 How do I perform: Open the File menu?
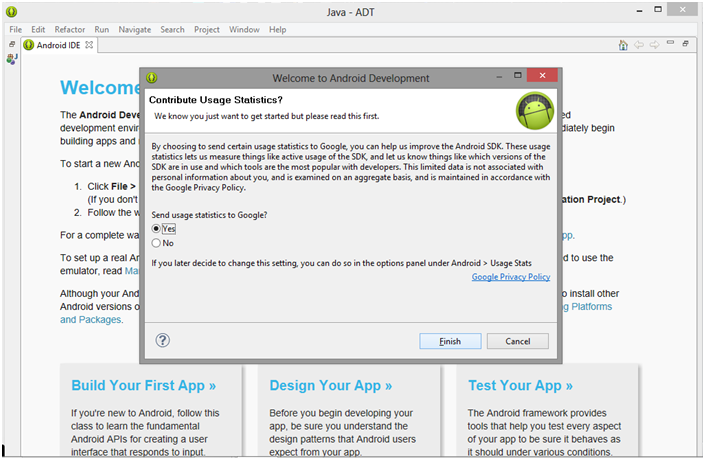tap(15, 30)
